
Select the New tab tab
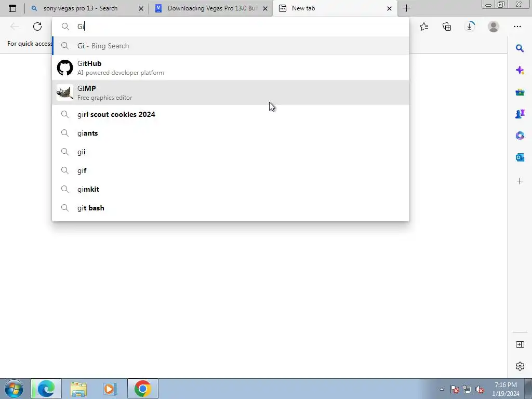tap(335, 8)
